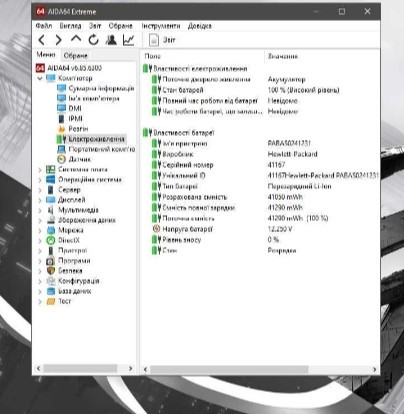Expand the Дисплей node

(x=40, y=200)
